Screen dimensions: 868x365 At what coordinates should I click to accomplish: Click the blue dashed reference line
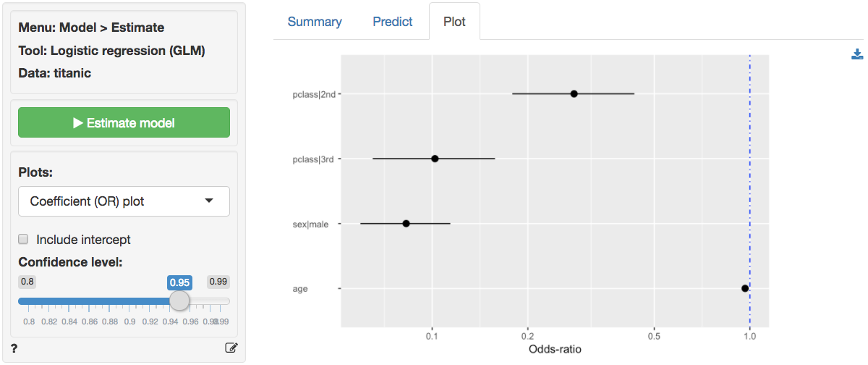[x=750, y=188]
